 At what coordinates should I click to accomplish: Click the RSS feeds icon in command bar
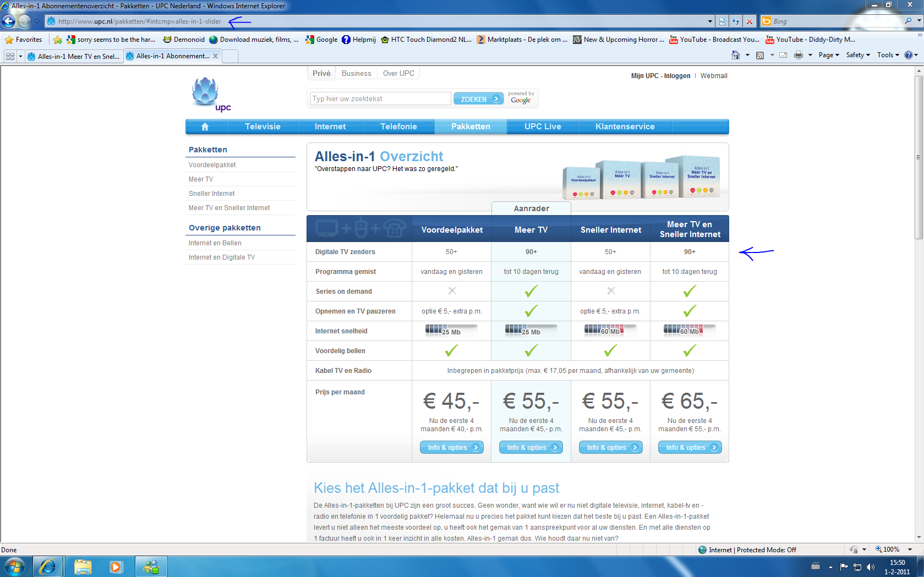pyautogui.click(x=760, y=55)
